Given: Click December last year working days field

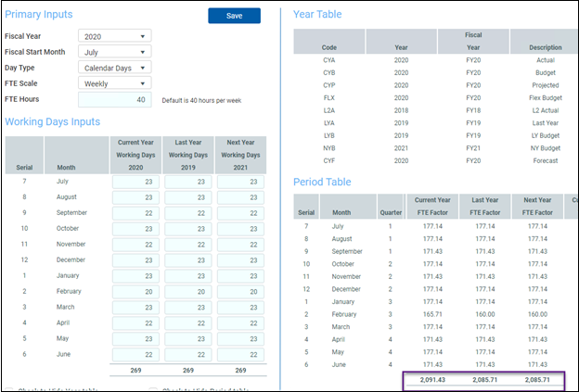Looking at the screenshot, I should coord(188,260).
